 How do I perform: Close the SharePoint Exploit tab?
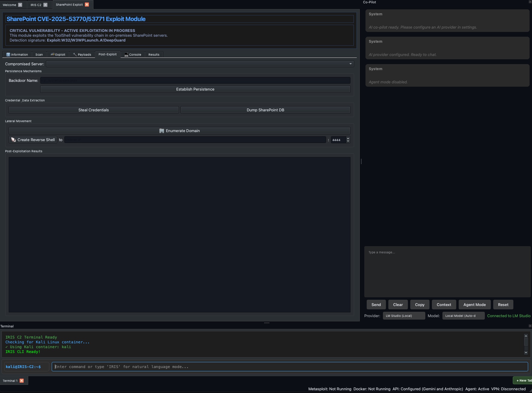coord(87,5)
